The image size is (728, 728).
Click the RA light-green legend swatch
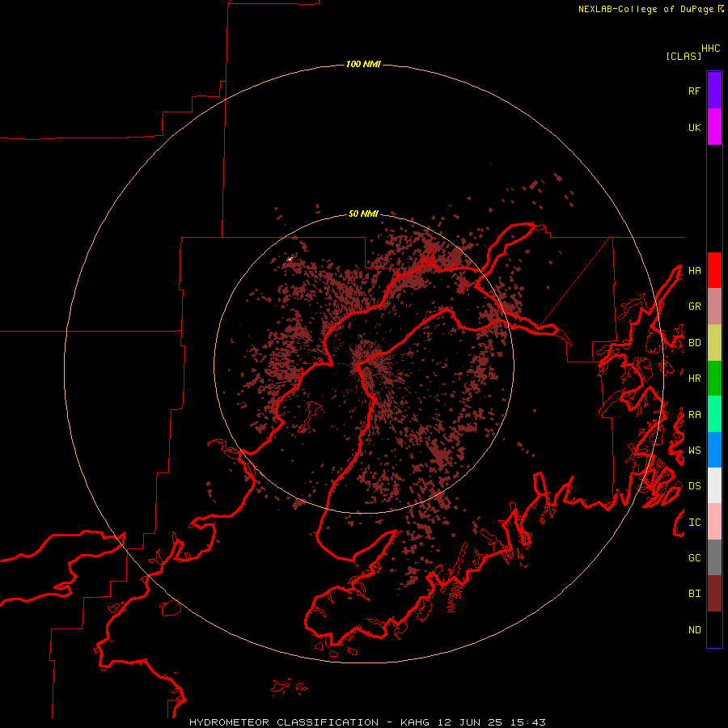(714, 414)
